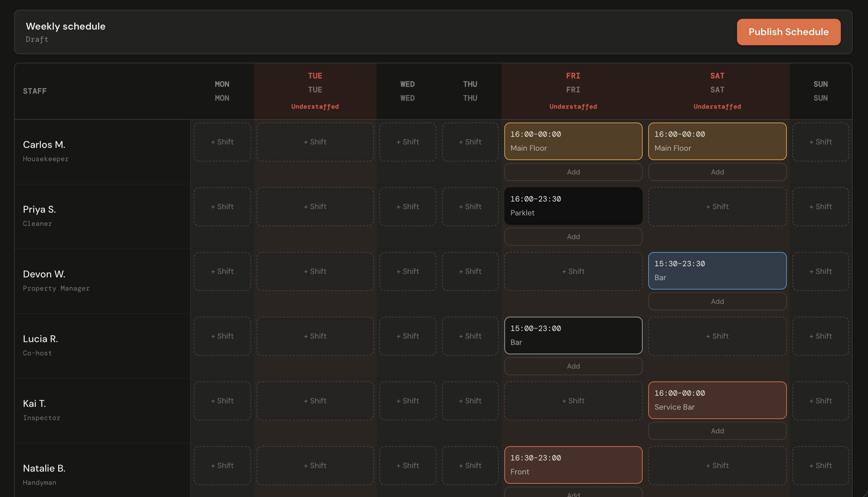Add a Wednesday shift for Kai T.

[x=408, y=400]
